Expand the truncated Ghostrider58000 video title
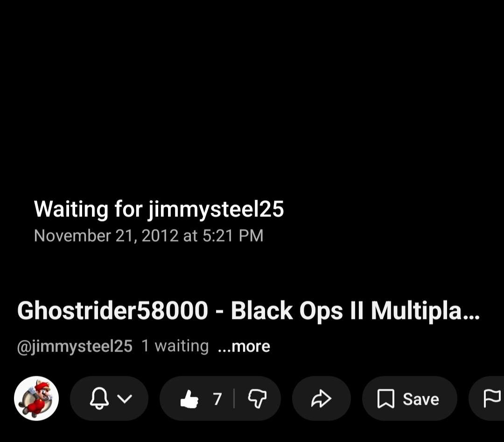The width and height of the screenshot is (504, 442). pos(248,311)
